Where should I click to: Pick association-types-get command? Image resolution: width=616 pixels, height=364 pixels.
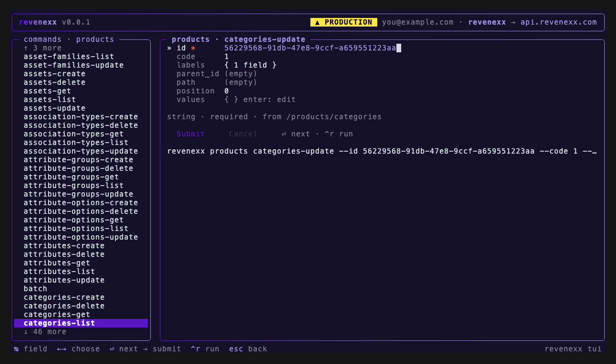click(74, 134)
